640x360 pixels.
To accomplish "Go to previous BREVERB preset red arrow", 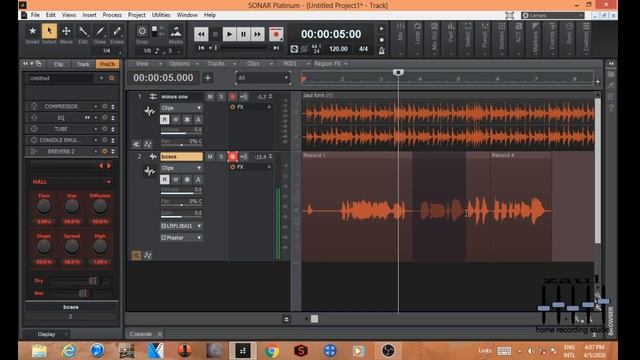I will (101, 166).
